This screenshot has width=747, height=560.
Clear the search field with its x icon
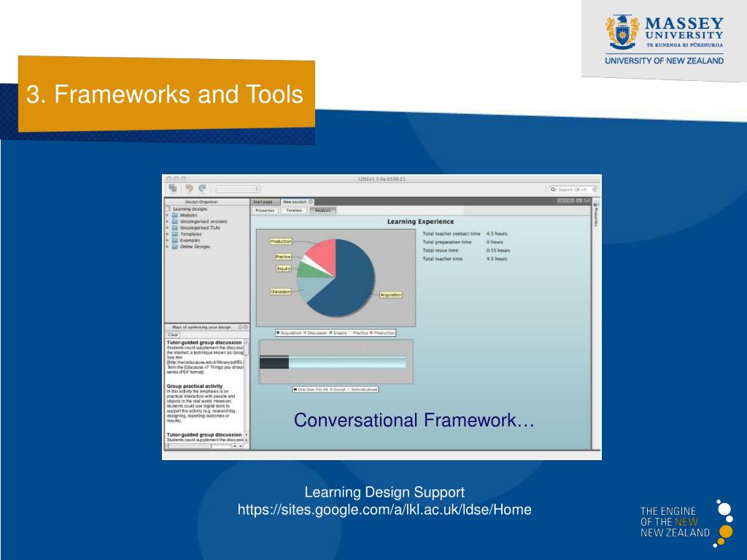(x=595, y=190)
